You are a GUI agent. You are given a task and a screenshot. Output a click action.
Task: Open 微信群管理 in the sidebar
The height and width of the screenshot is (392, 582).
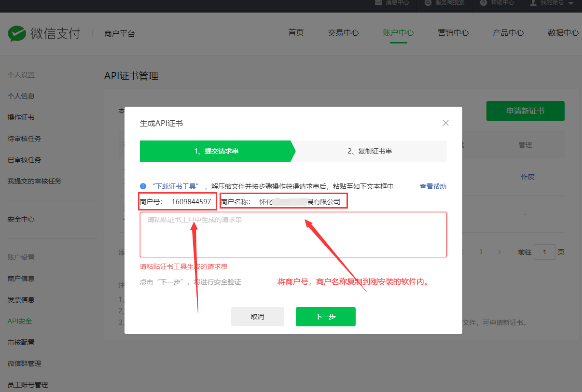[x=25, y=364]
